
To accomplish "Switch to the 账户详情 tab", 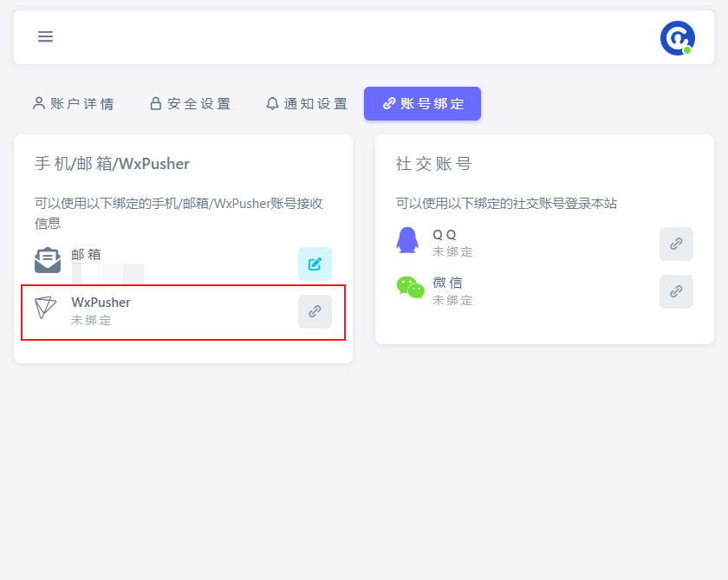I will (x=74, y=104).
